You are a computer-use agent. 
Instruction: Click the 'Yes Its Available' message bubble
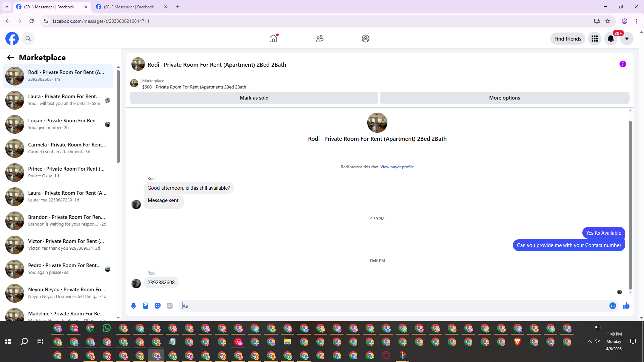(604, 233)
